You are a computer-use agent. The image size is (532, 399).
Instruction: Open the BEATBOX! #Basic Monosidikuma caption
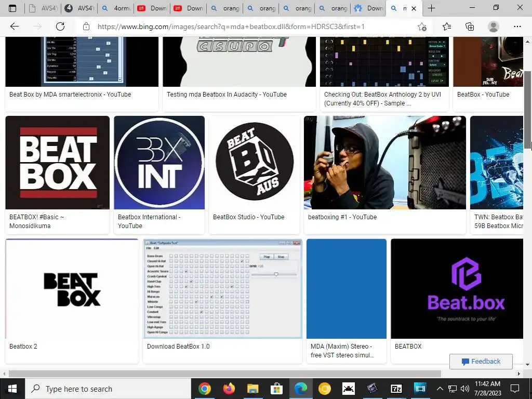point(37,221)
